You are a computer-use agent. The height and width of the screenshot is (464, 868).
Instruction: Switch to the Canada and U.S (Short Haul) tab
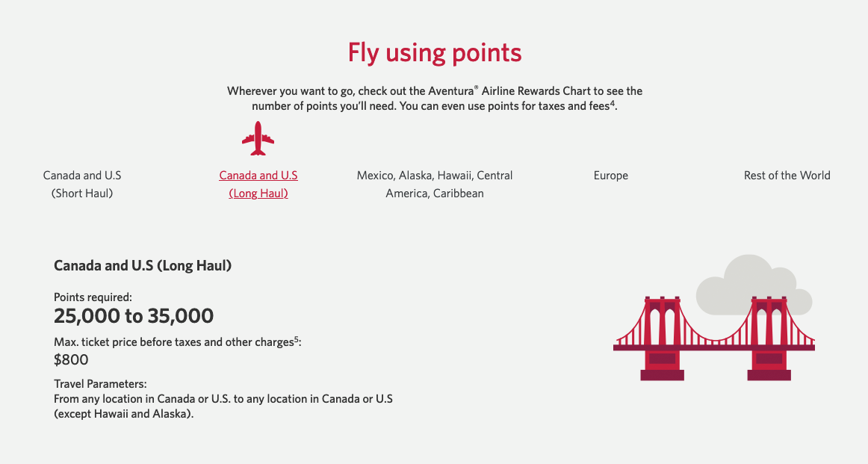(x=82, y=184)
